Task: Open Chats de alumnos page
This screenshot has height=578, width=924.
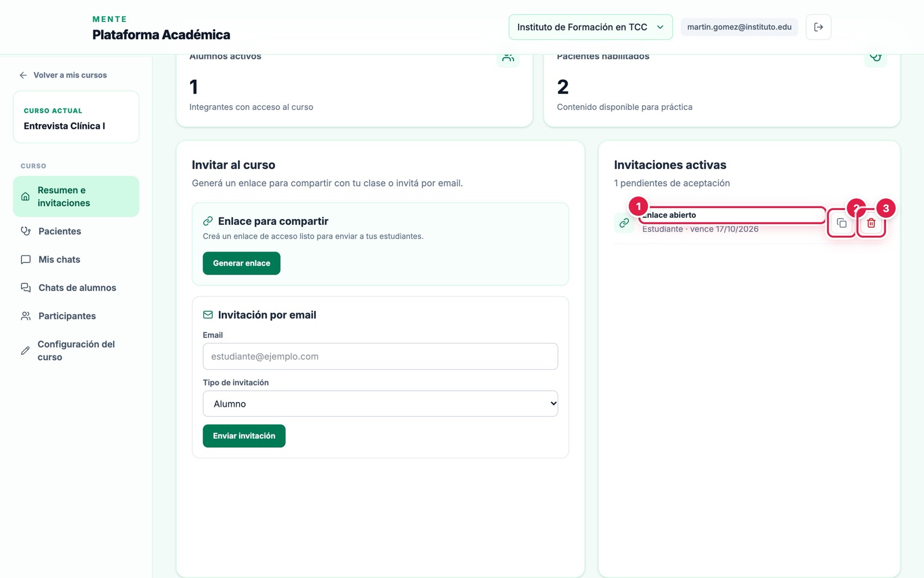Action: click(76, 288)
